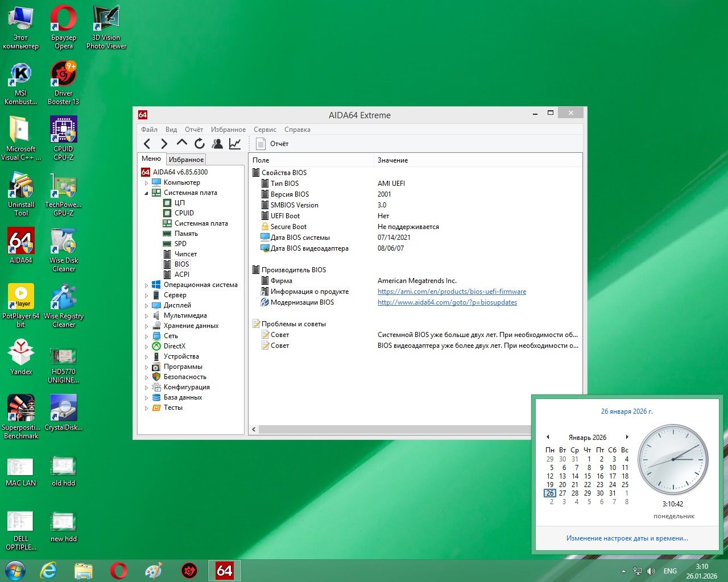This screenshot has width=728, height=582.
Task: Select the SPD tree item
Action: 180,244
